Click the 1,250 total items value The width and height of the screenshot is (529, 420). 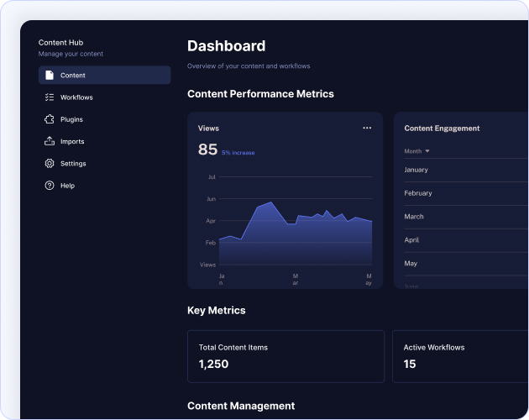click(x=213, y=364)
